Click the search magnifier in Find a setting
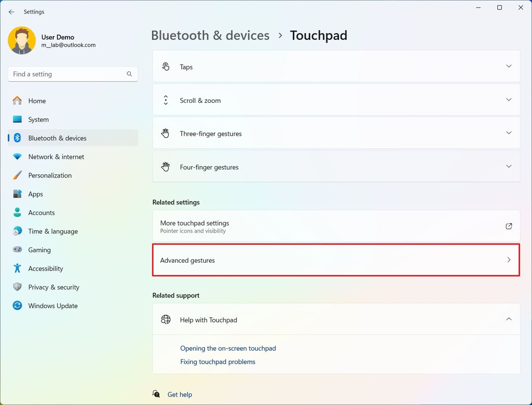 (129, 74)
